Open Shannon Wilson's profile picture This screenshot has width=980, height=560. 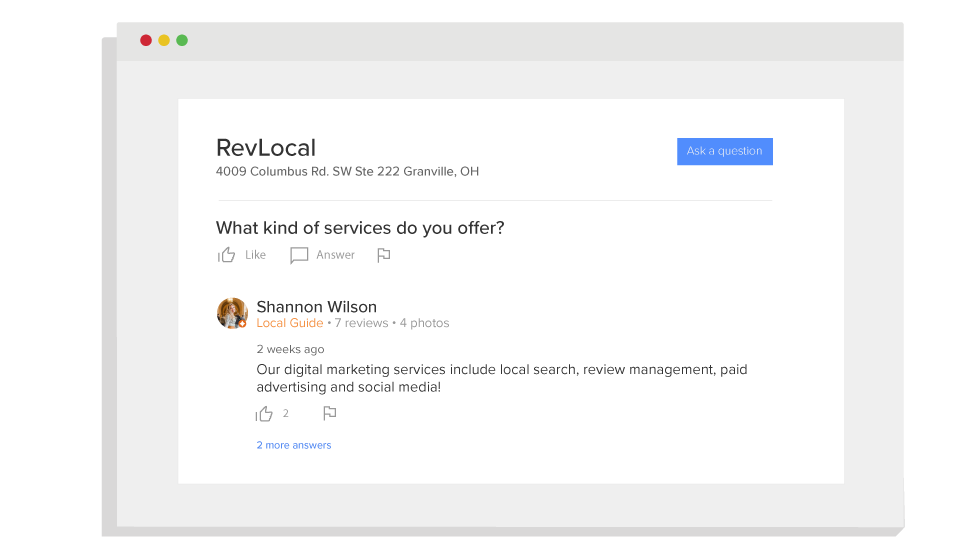click(x=232, y=313)
